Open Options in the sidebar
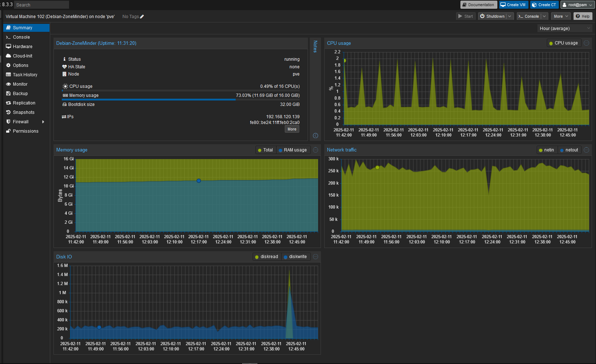 tap(26, 65)
